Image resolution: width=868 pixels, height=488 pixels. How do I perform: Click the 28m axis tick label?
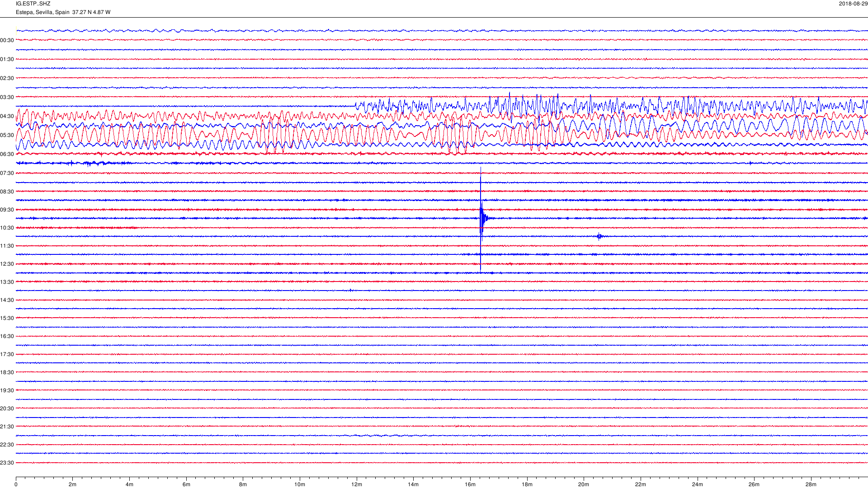[x=811, y=484]
